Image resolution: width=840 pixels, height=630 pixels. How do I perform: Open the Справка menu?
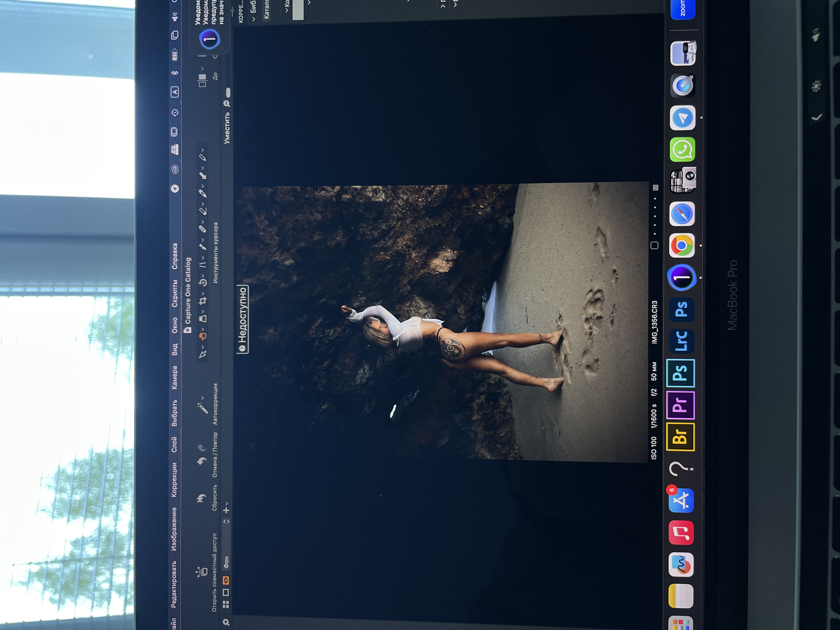coord(174,256)
